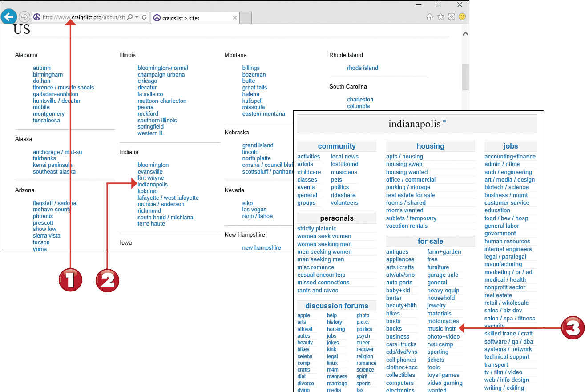The width and height of the screenshot is (585, 392).
Task: Open the rants and raves link
Action: [318, 291]
